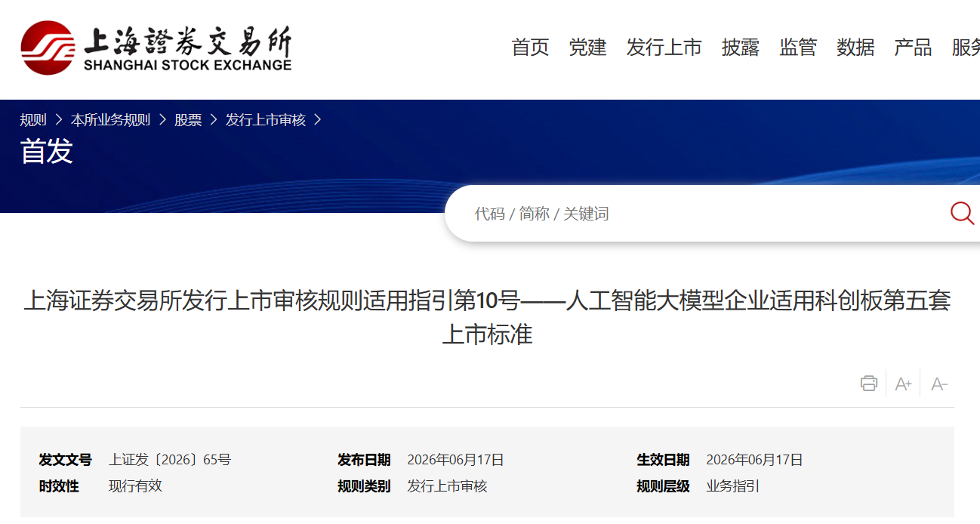Viewport: 980px width, 524px height.
Task: Select document number 上证发〔2026〕65号
Action: 170,460
